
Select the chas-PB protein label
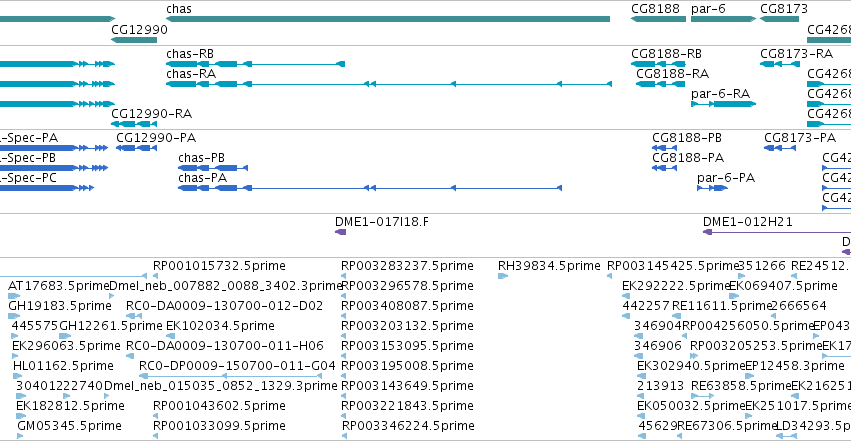(201, 158)
